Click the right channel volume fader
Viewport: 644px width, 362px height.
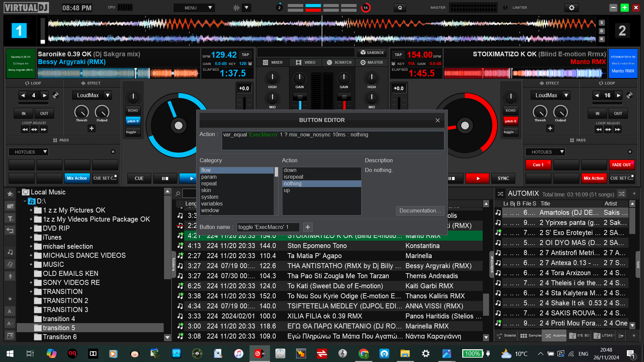[344, 97]
